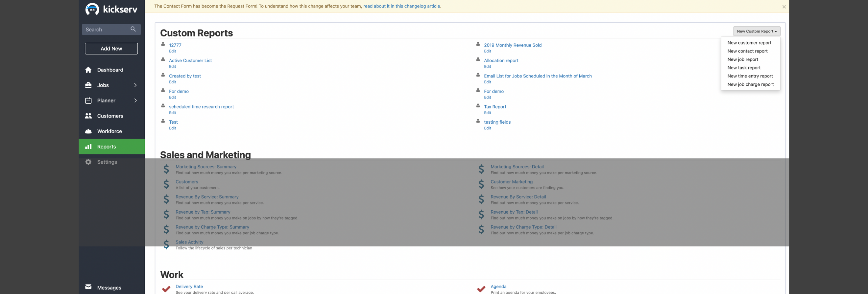Select New job charge report option
The width and height of the screenshot is (868, 294).
[x=750, y=84]
